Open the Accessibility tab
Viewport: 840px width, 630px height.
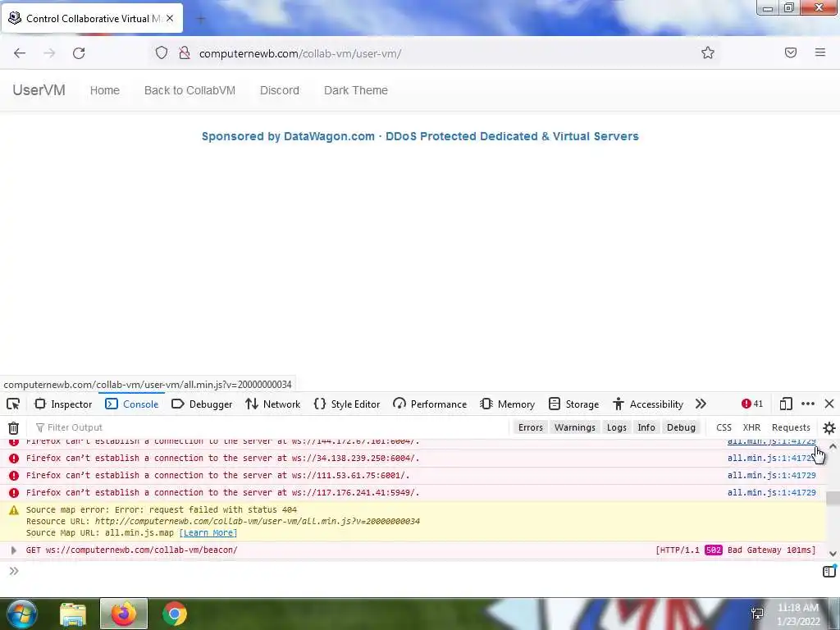648,404
